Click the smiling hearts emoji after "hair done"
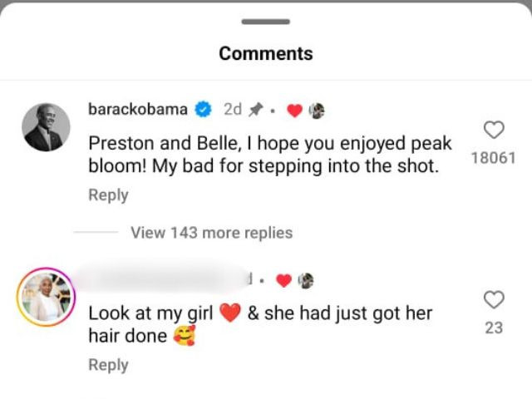Viewport: 532px width, 399px height. coord(183,337)
